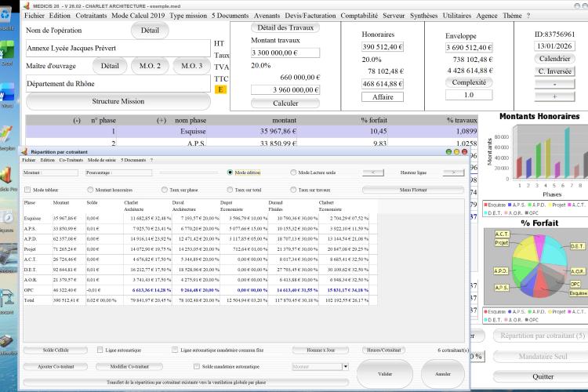Click the (-) remove phase icon

[x=77, y=121]
